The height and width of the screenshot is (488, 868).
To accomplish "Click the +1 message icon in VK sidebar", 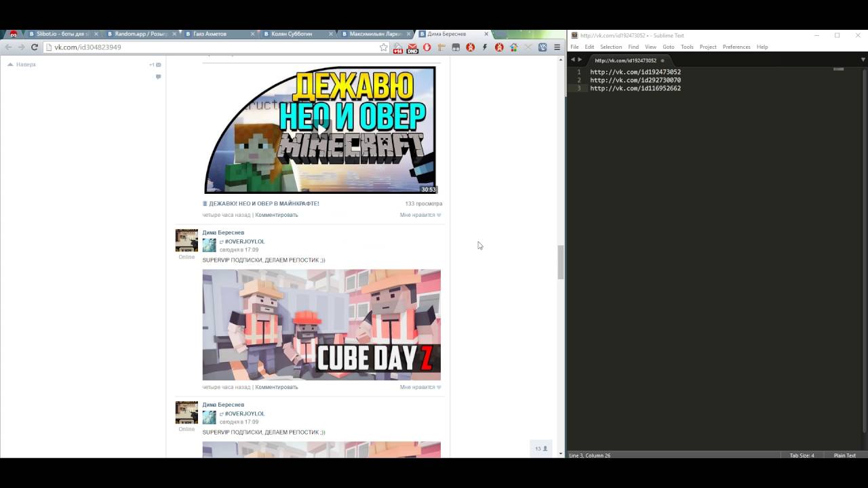I will (x=155, y=65).
